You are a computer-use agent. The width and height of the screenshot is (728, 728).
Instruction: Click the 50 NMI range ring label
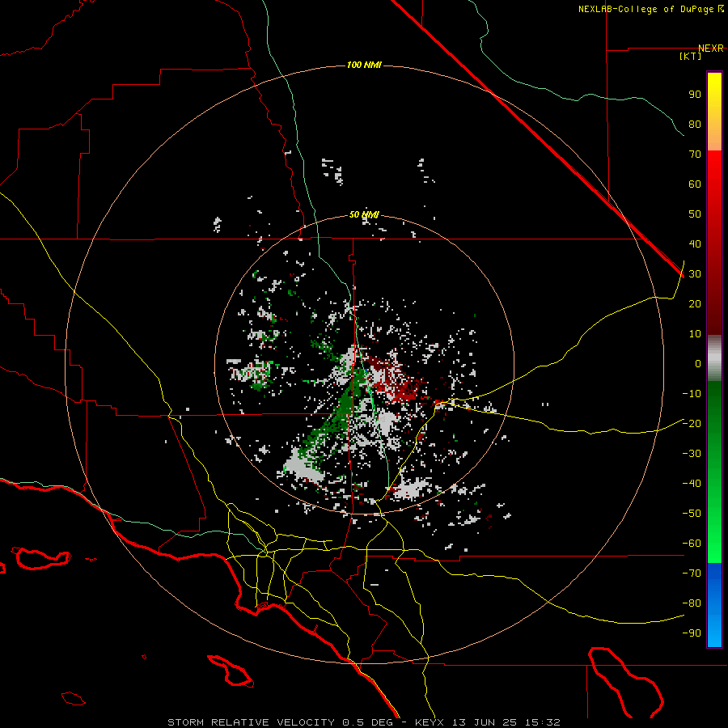click(364, 214)
